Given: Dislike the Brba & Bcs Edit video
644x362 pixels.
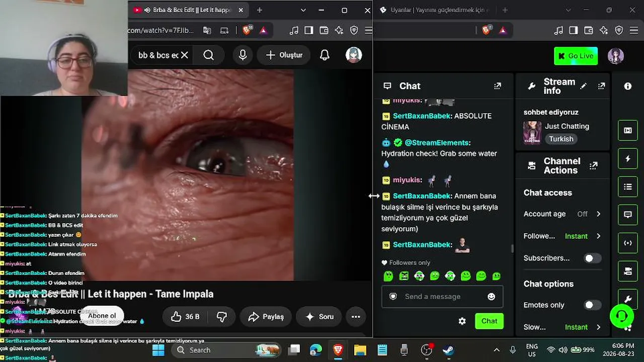Looking at the screenshot, I should click(x=221, y=317).
